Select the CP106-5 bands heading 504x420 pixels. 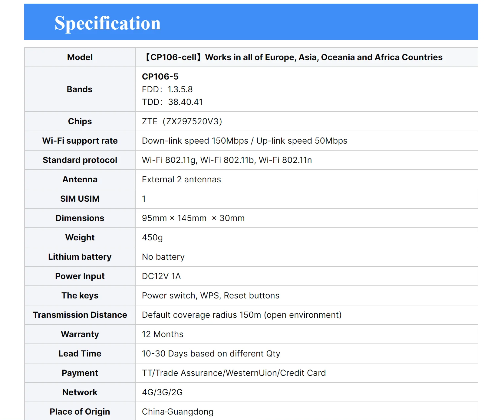[x=160, y=77]
